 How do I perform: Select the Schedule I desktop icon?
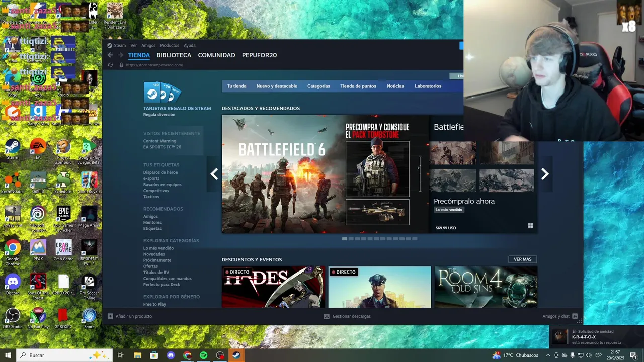tap(63, 183)
